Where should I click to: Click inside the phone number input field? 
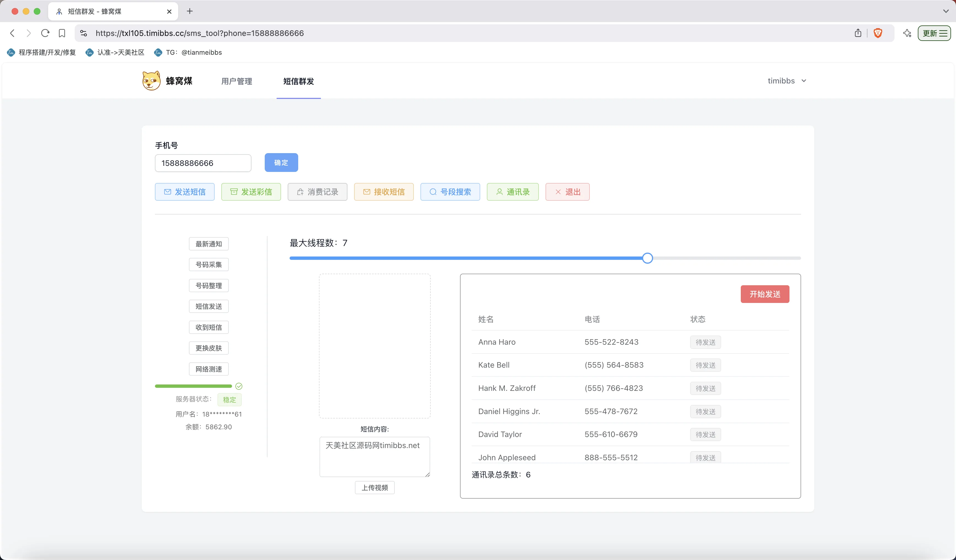click(202, 163)
